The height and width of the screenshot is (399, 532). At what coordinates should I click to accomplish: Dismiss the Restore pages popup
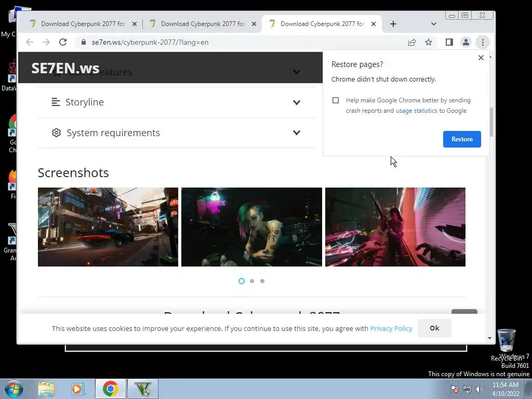point(481,58)
